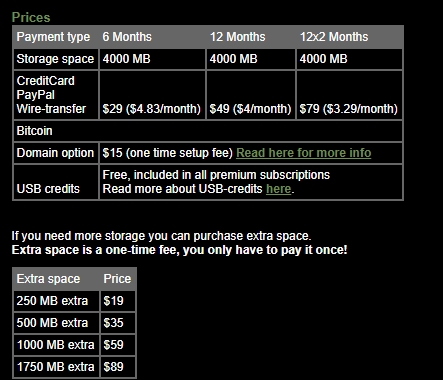The height and width of the screenshot is (380, 443).
Task: Click the Bitcoin row
Action: tap(208, 131)
